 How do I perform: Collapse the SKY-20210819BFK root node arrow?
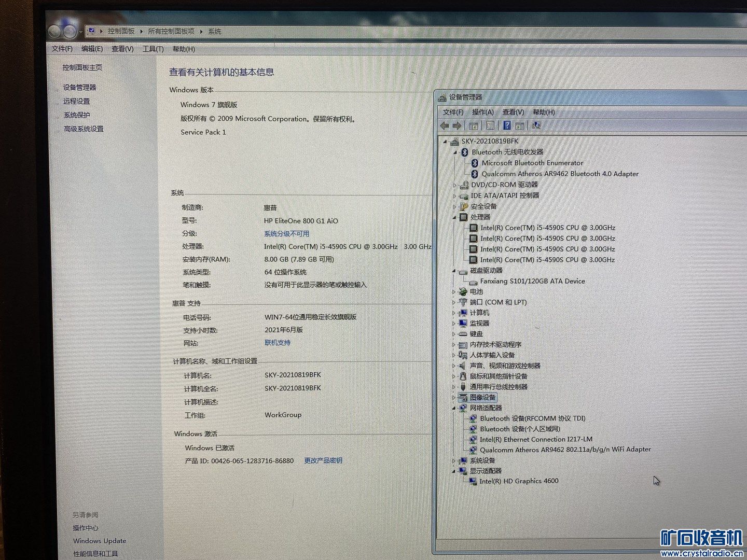(445, 141)
